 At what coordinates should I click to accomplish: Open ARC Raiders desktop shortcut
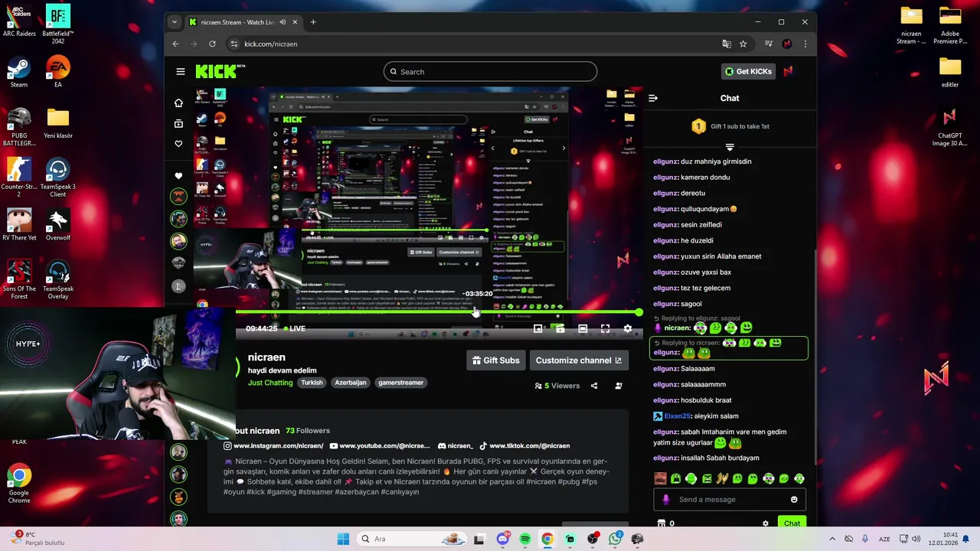pyautogui.click(x=19, y=21)
